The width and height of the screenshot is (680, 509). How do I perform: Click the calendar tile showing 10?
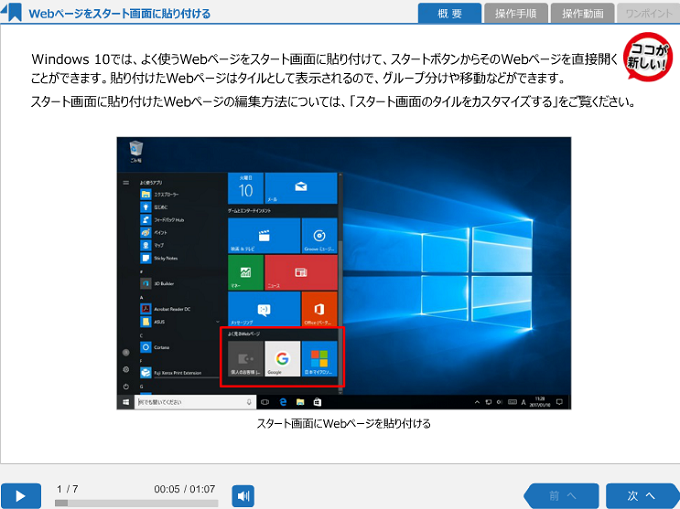click(x=245, y=188)
